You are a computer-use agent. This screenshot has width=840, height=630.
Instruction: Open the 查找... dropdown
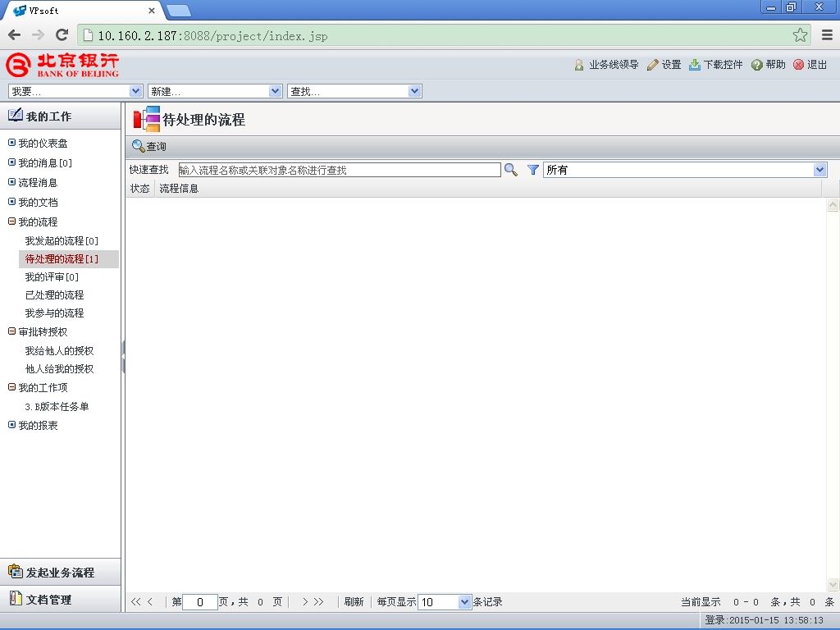click(354, 91)
